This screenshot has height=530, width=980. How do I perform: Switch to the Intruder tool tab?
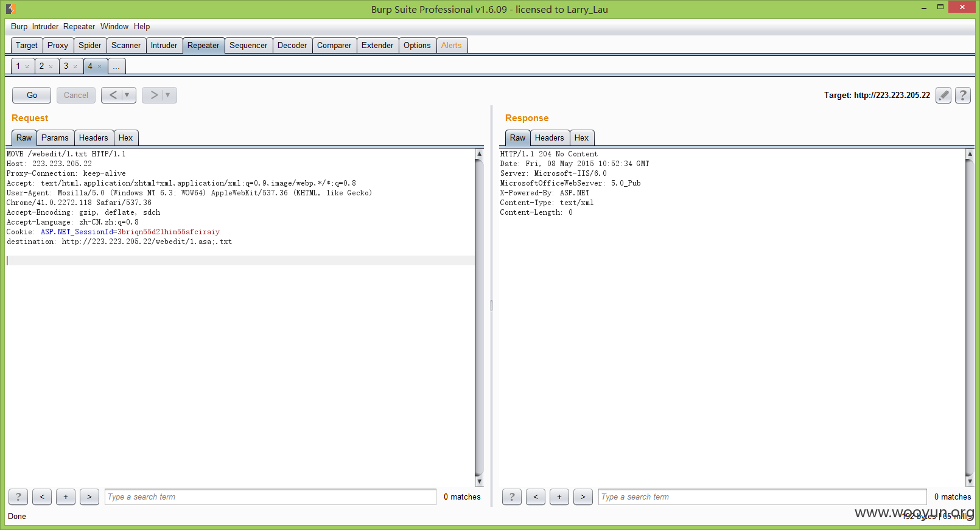[x=164, y=46]
